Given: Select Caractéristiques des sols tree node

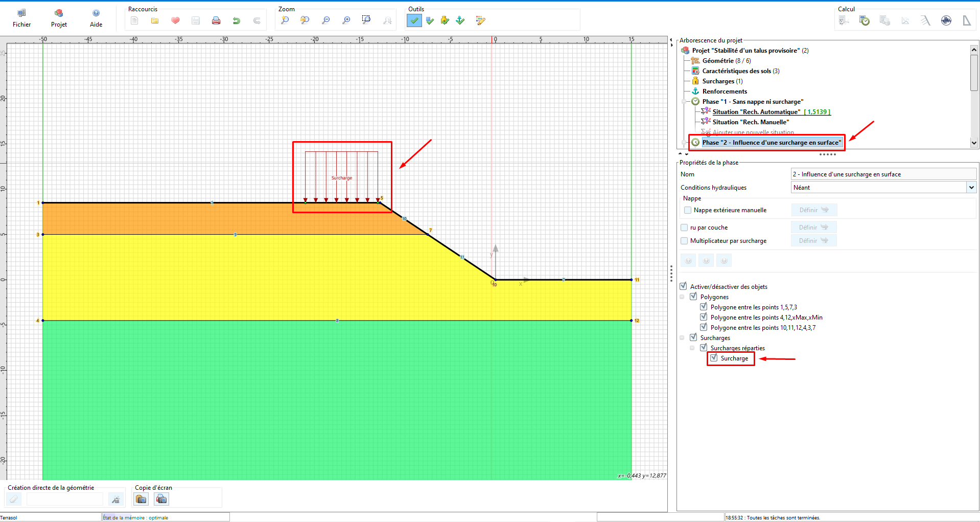Looking at the screenshot, I should (x=741, y=71).
